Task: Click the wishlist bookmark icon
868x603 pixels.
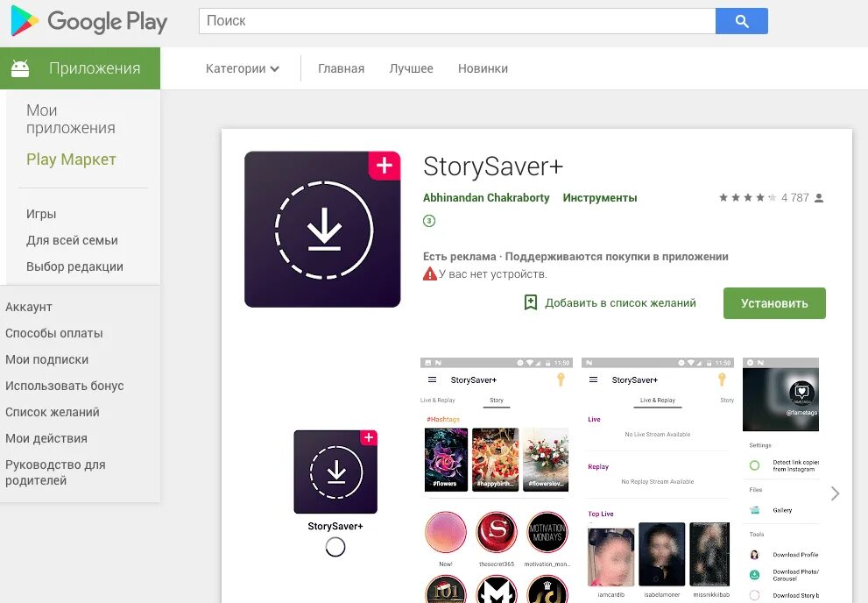Action: tap(530, 302)
